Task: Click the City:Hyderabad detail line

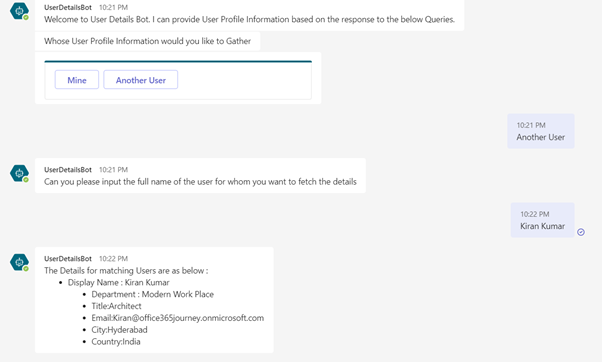Action: [x=119, y=330]
